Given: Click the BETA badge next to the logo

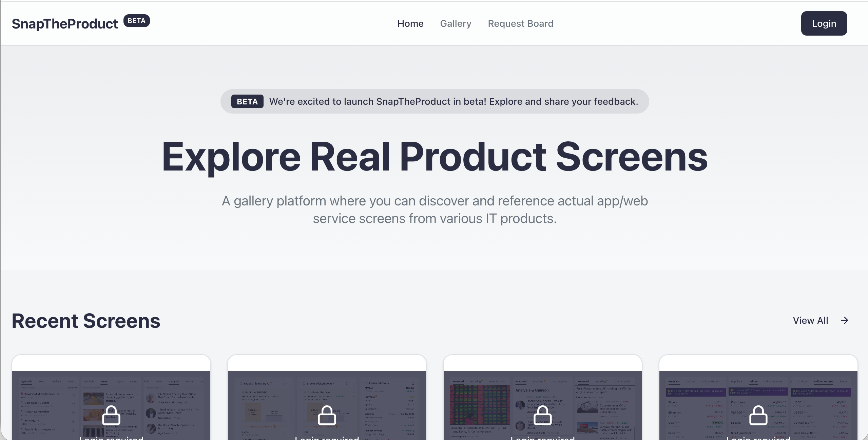Looking at the screenshot, I should [136, 21].
